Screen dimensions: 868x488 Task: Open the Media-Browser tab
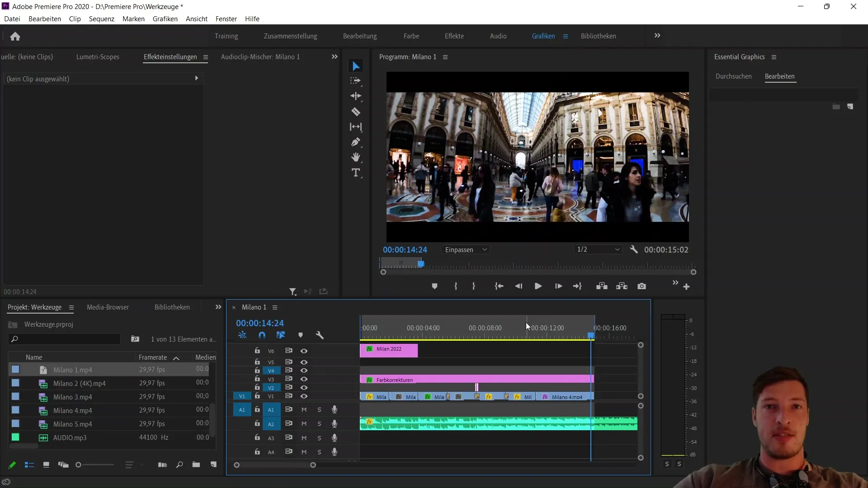[x=108, y=307]
